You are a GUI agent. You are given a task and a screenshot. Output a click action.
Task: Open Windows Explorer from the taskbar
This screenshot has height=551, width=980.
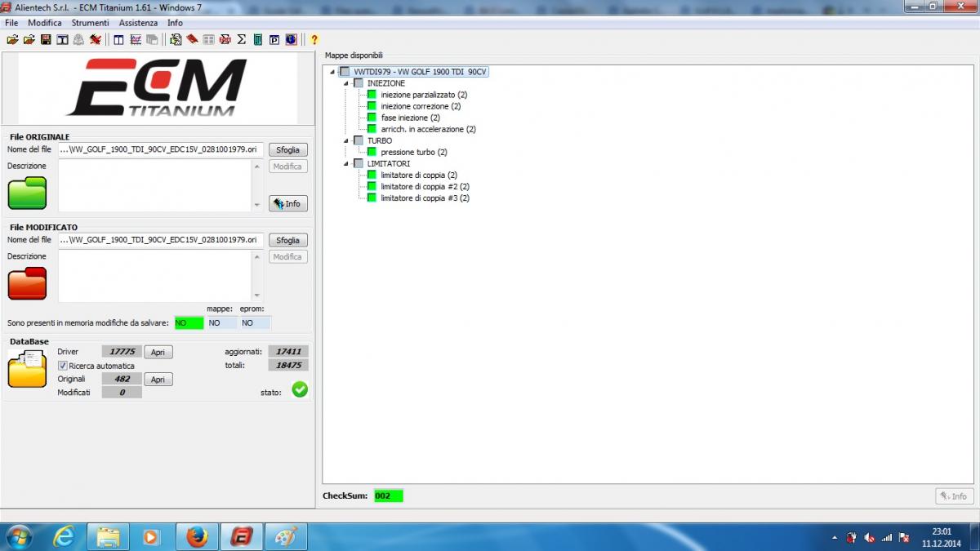(x=109, y=536)
